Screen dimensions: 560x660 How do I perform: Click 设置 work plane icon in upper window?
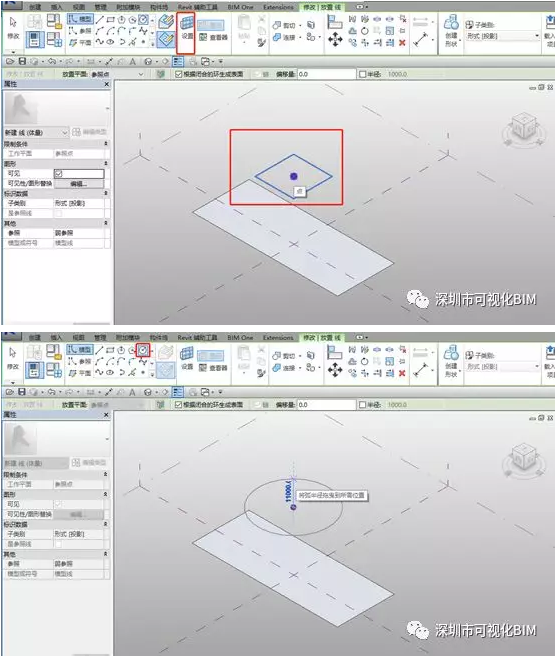tap(187, 28)
